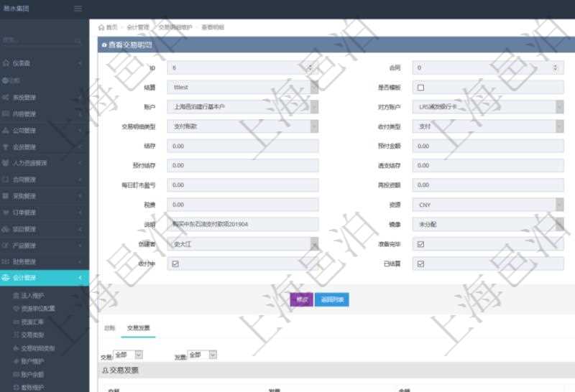575x392 pixels.
Task: Click the 产品管理 sidebar icon
Action: click(6, 246)
